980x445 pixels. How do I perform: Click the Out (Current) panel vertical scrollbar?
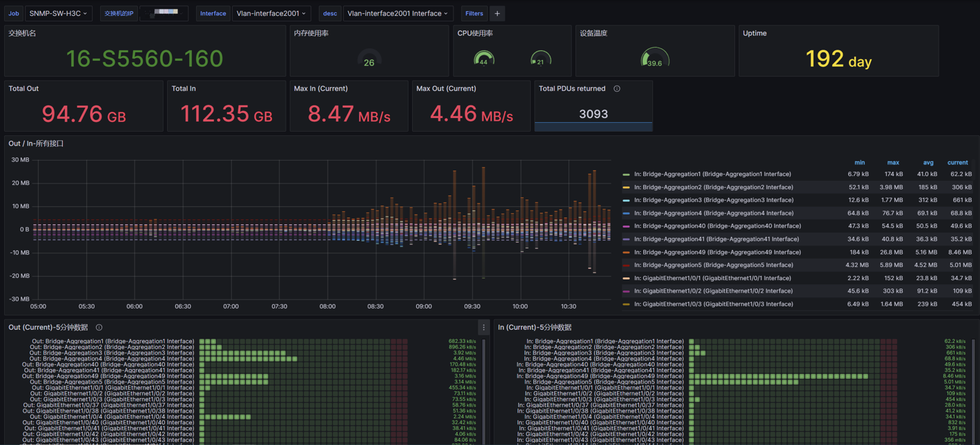(x=483, y=390)
